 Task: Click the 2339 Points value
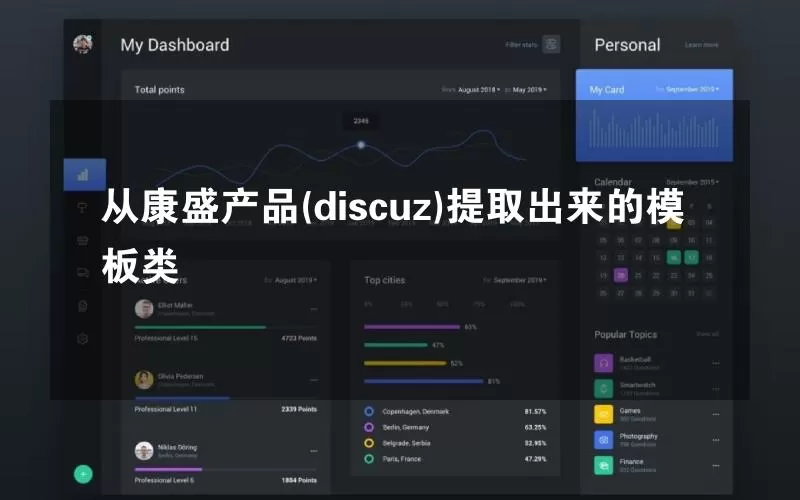point(299,409)
